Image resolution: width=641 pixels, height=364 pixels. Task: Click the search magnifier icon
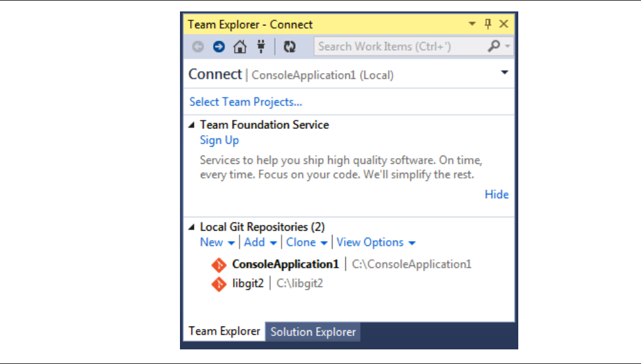tap(493, 46)
